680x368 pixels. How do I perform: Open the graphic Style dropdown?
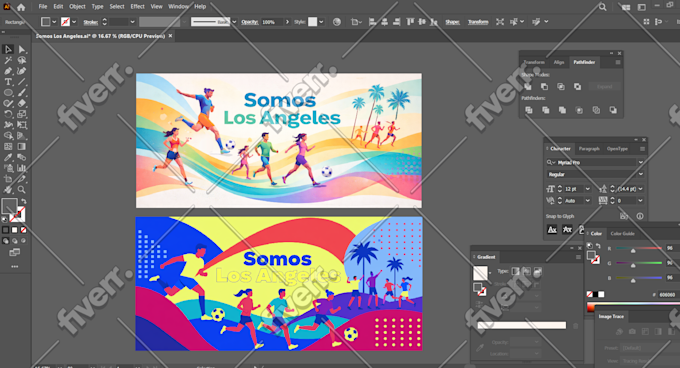(321, 22)
